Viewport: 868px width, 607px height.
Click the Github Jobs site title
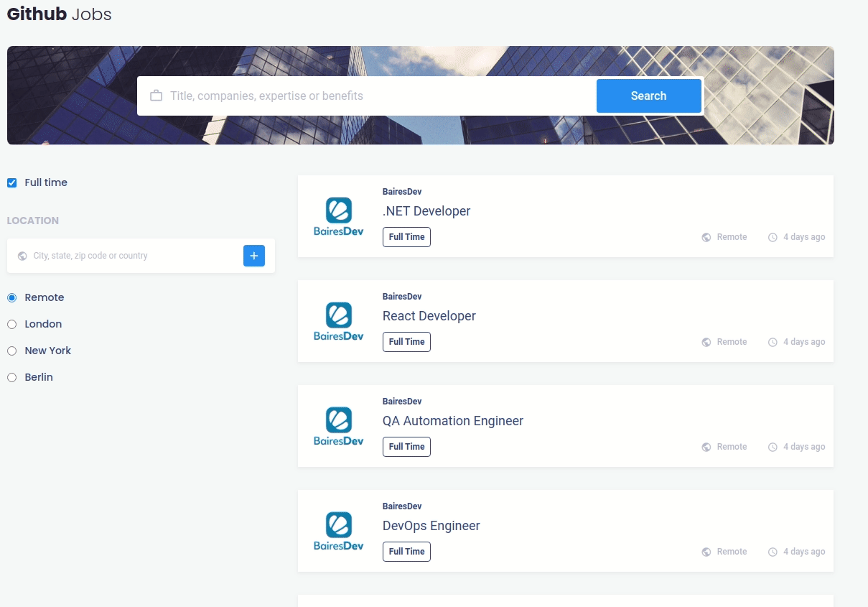60,14
